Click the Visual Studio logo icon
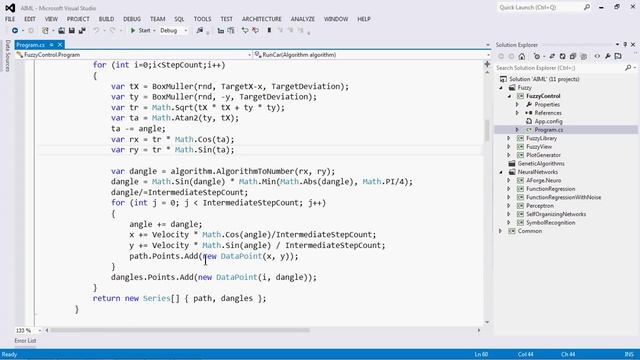Viewport: 640px width, 360px height. point(10,8)
